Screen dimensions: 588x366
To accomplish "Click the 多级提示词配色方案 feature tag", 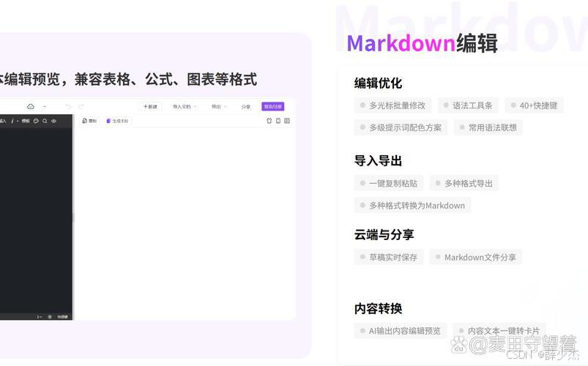I will pos(401,127).
